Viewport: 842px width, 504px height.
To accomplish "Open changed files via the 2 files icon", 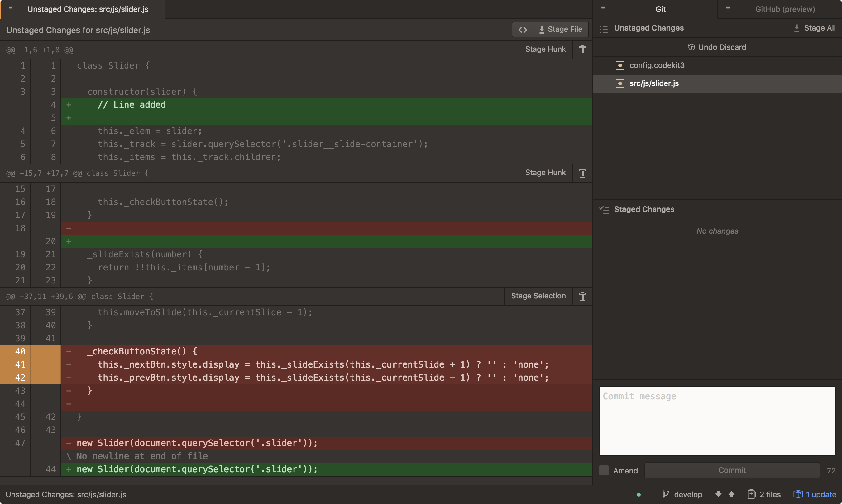I will [752, 494].
